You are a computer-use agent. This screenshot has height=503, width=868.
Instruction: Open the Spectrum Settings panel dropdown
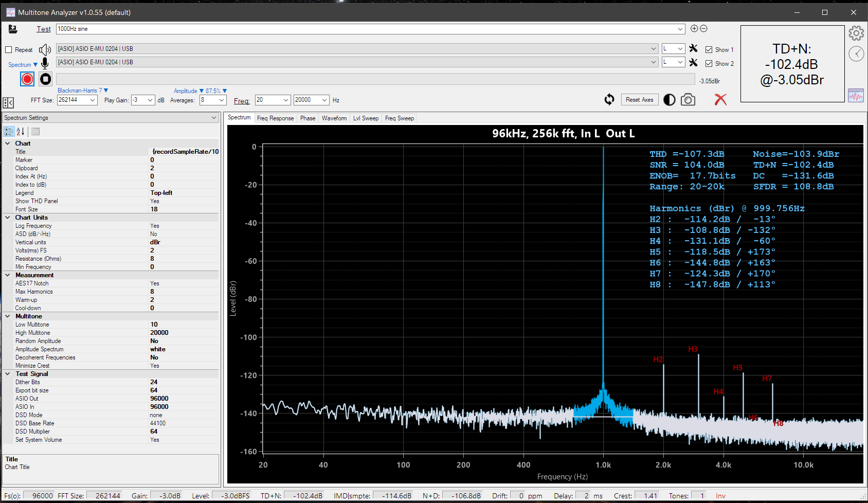(x=214, y=118)
